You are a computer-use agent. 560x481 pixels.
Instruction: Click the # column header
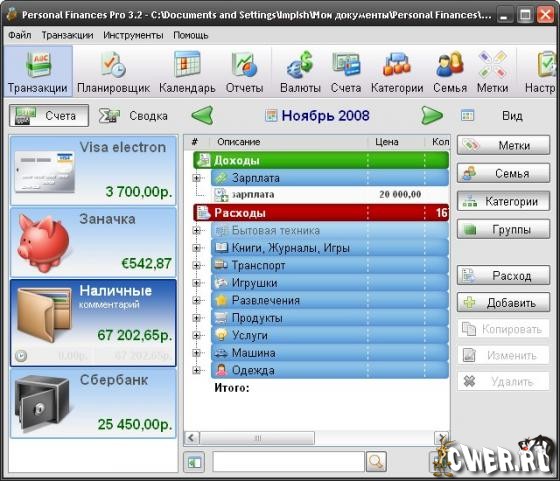pos(195,142)
